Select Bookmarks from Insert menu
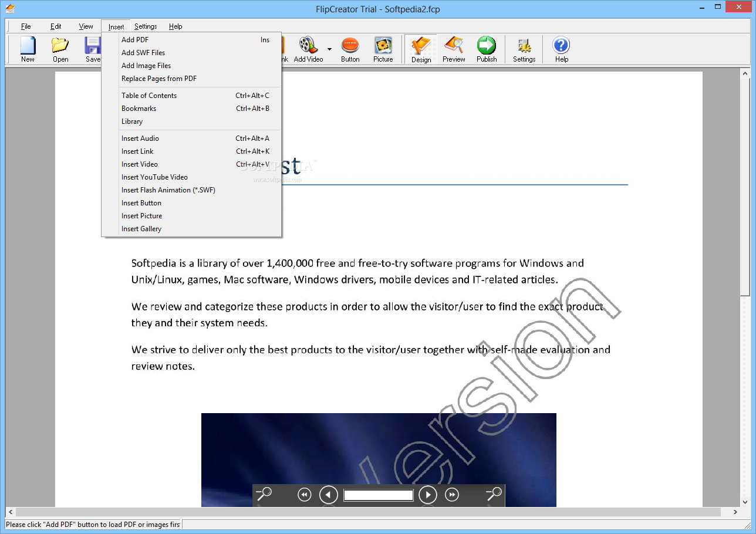Viewport: 756px width, 534px height. tap(191, 109)
